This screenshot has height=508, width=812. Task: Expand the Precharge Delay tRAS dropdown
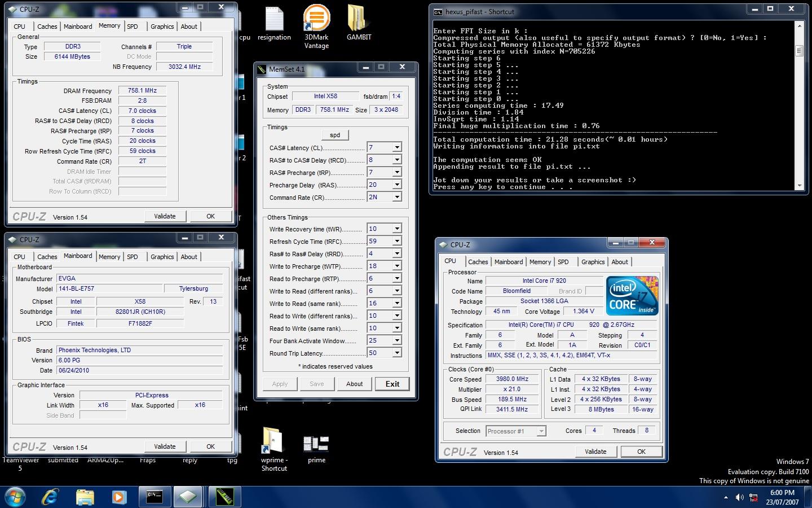tap(396, 185)
